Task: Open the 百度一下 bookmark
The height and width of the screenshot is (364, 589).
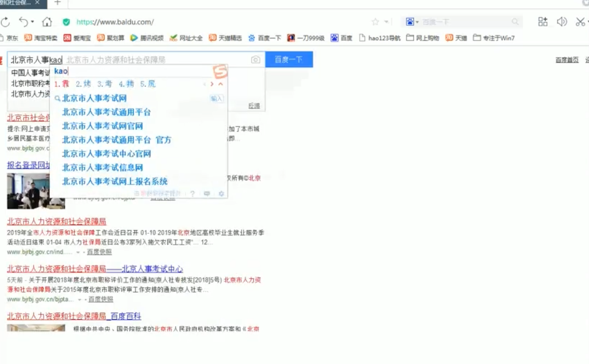Action: click(x=264, y=38)
